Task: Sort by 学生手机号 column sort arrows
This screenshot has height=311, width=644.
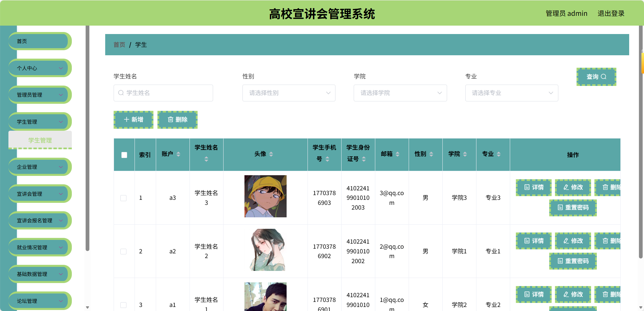Action: coord(327,159)
